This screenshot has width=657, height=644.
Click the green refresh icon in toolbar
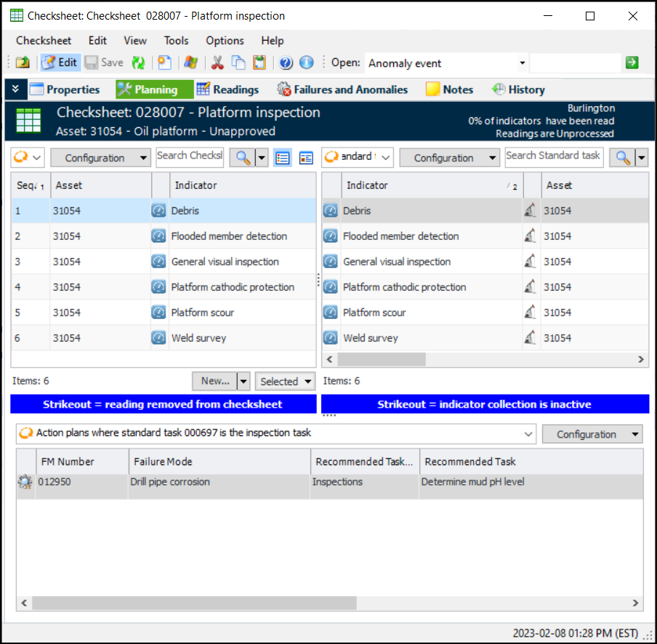[138, 63]
